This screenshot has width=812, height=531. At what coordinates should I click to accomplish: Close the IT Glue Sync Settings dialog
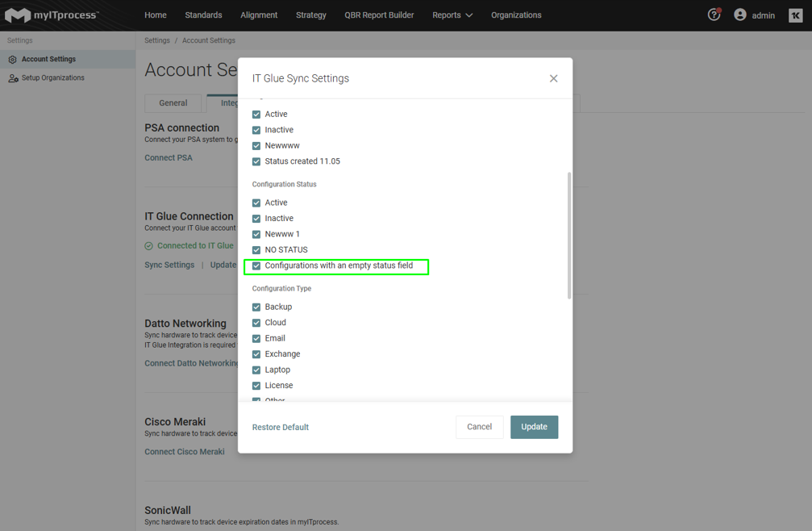click(554, 78)
